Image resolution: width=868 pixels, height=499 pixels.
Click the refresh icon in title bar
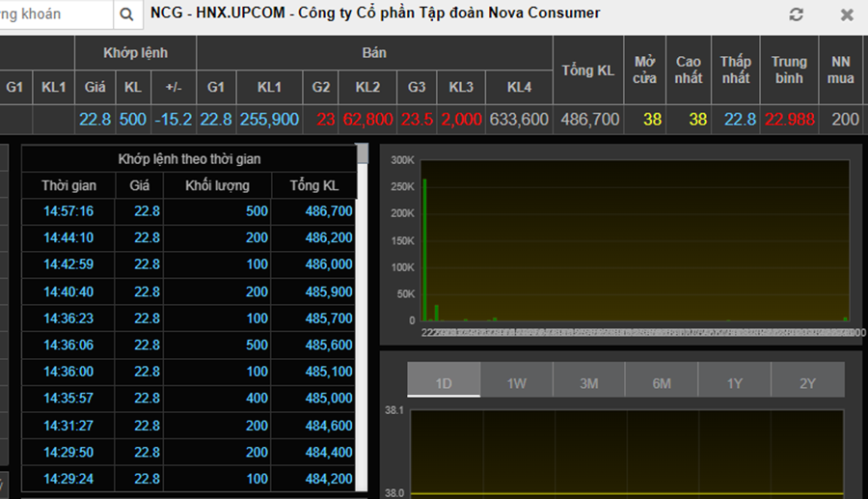[796, 14]
